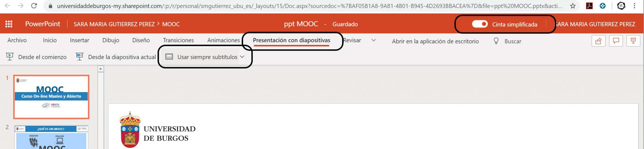
Task: Click the lightbulb Buscar icon
Action: tap(496, 41)
